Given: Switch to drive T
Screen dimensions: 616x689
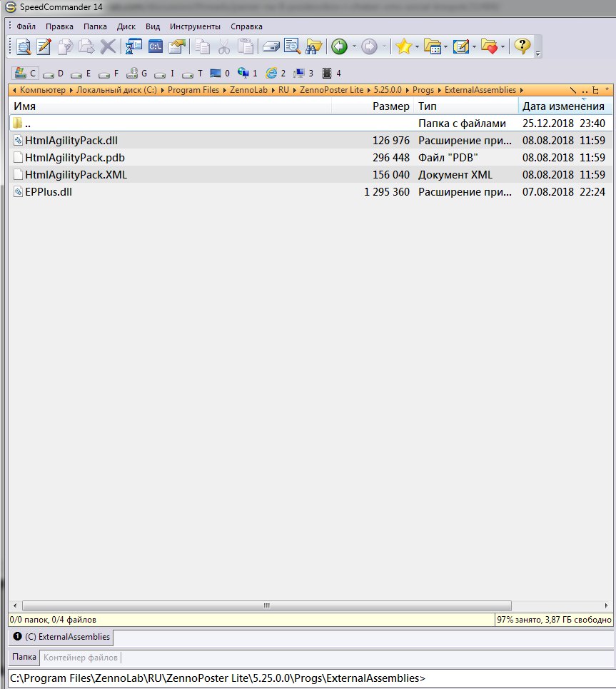Looking at the screenshot, I should click(x=193, y=74).
